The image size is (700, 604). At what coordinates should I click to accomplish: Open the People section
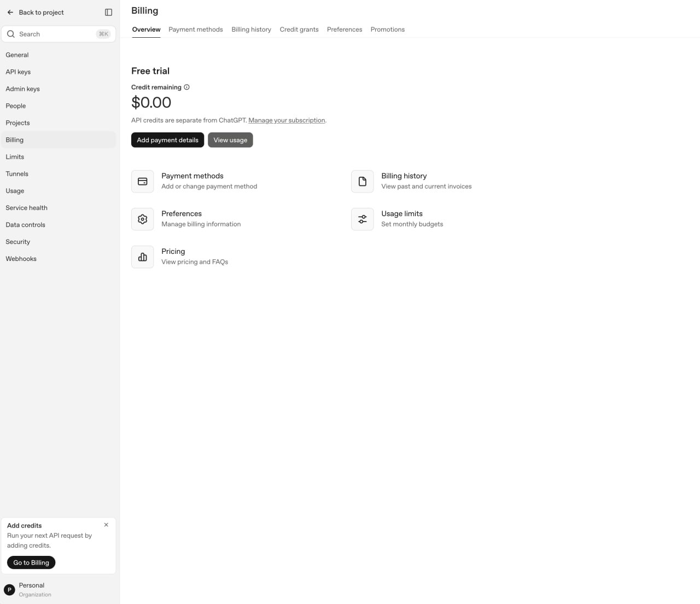(59, 106)
